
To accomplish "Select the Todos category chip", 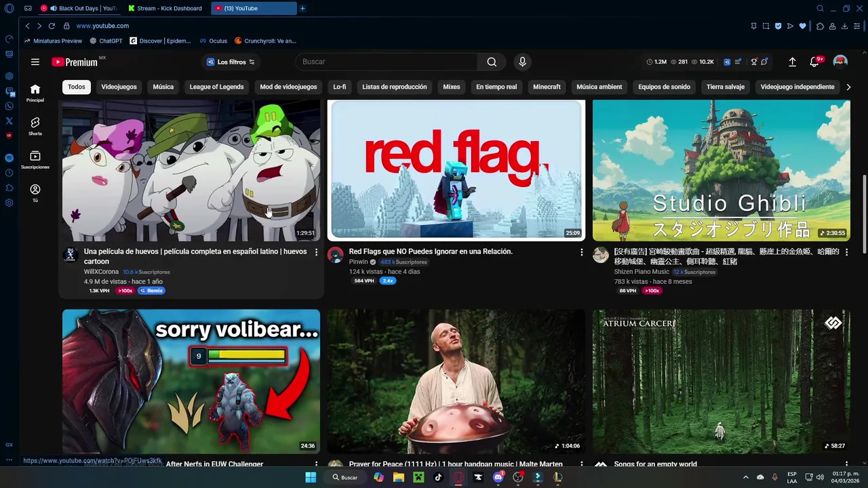I will (77, 87).
